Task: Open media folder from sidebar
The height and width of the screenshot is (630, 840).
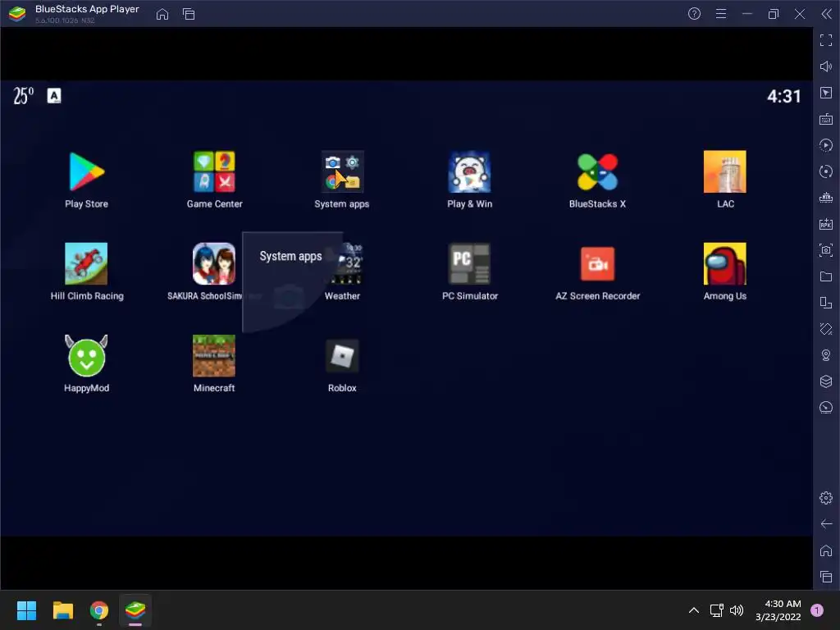Action: 826,276
